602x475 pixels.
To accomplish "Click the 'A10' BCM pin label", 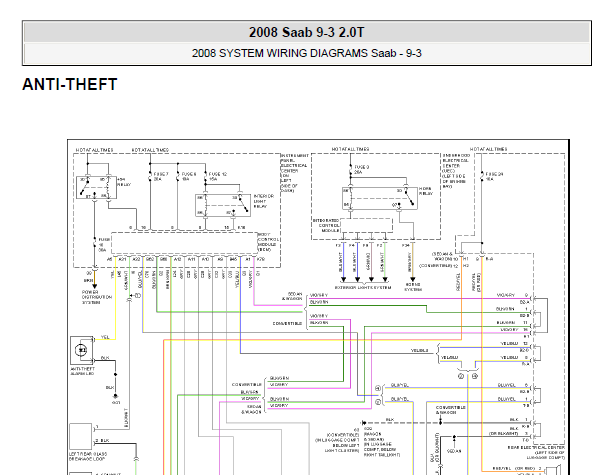I will 205,260.
